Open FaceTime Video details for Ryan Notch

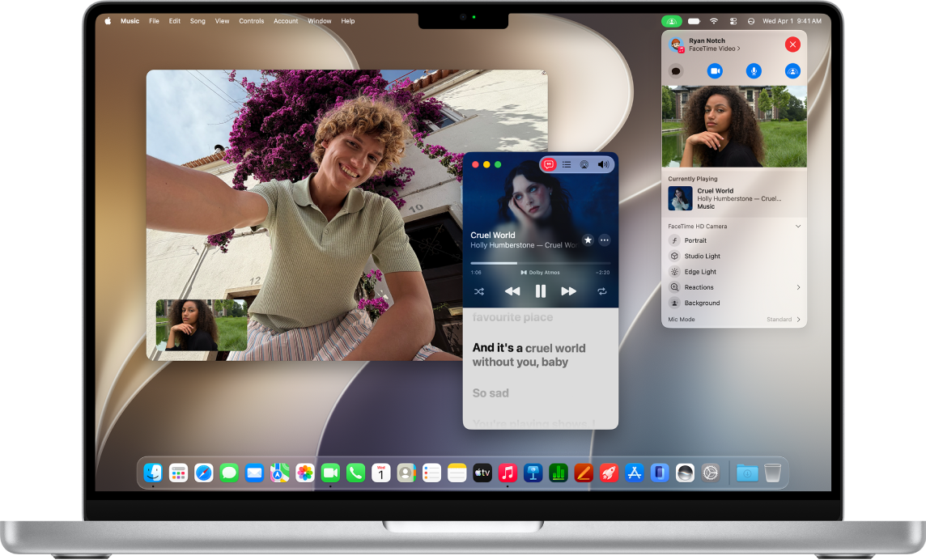[714, 49]
